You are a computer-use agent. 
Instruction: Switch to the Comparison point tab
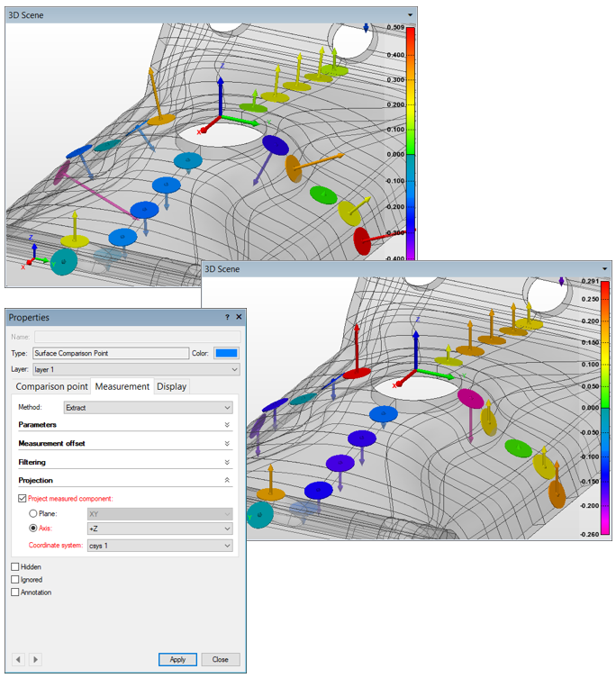point(51,386)
